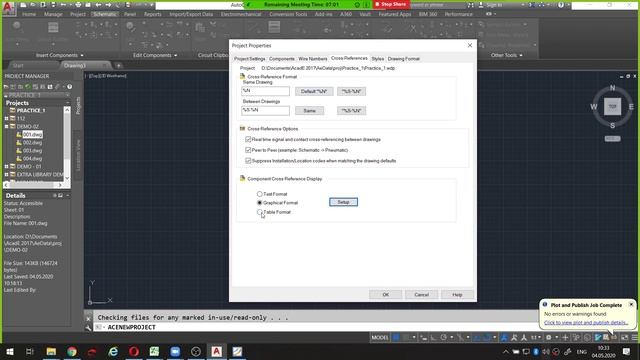Switch to Project Settings tab

249,59
